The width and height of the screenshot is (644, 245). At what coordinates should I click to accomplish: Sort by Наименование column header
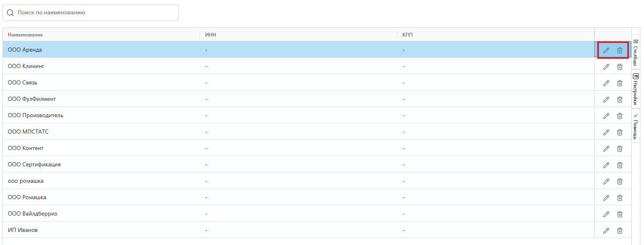pyautogui.click(x=25, y=35)
